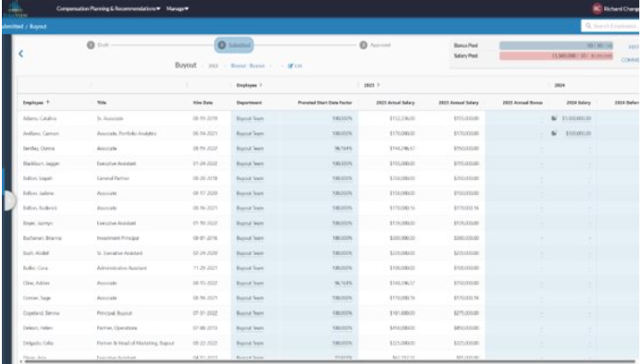The height and width of the screenshot is (364, 640).
Task: Select employee Blackburn, Jagger
Action: 42,164
